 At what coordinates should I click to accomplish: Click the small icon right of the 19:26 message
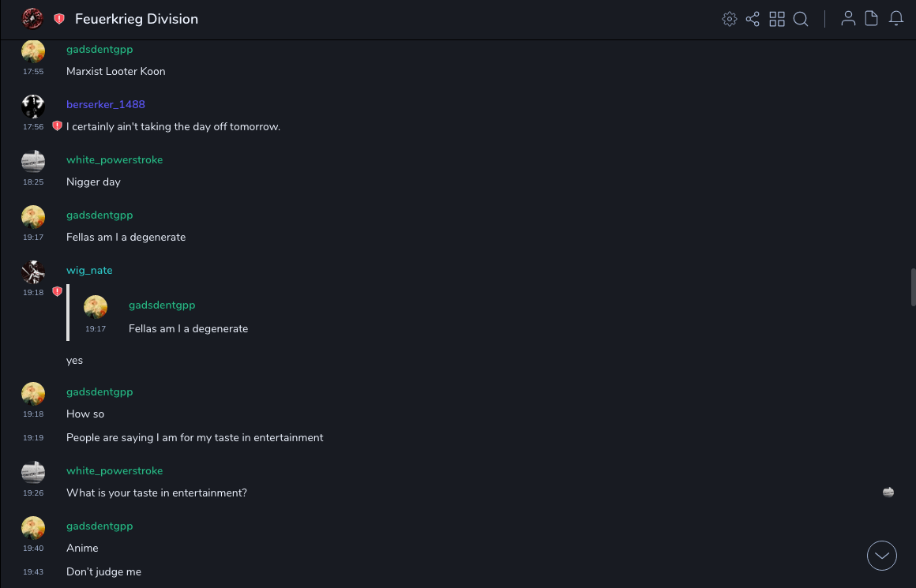[888, 492]
